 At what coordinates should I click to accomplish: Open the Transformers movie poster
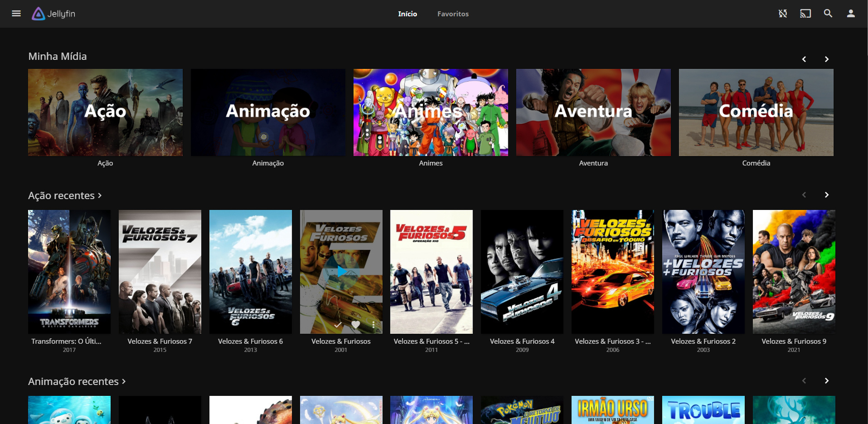tap(69, 272)
